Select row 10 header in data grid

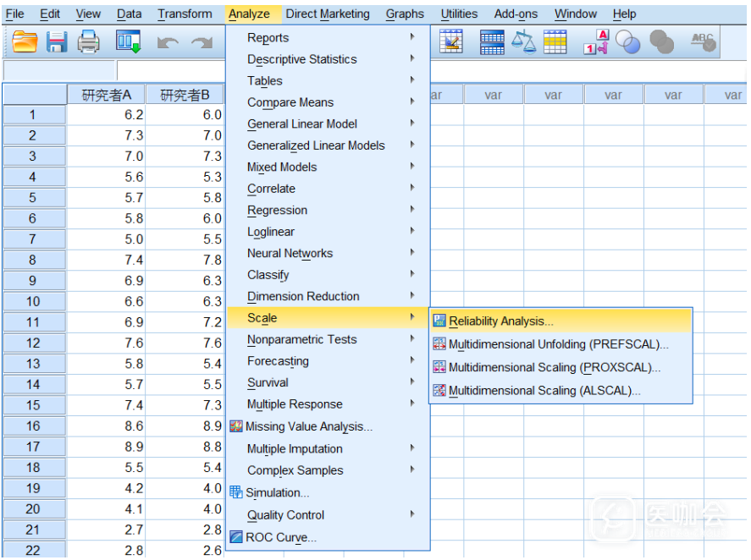(x=33, y=301)
